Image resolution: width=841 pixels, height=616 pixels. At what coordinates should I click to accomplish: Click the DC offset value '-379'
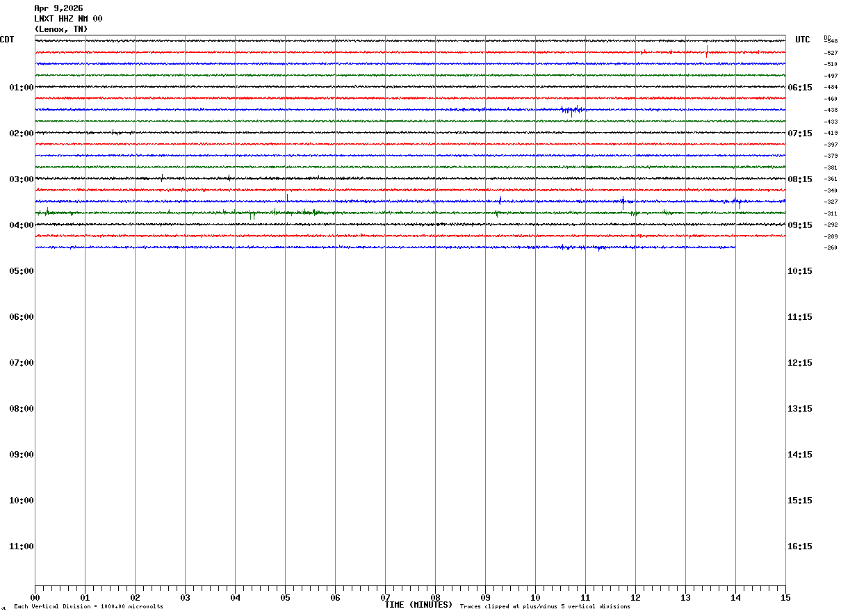[831, 156]
